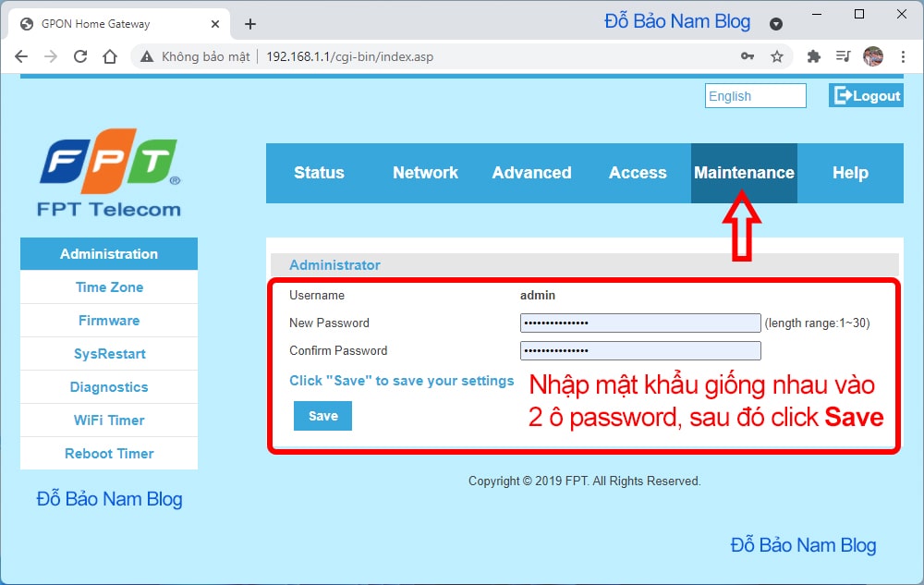Reload the router page

(x=80, y=56)
